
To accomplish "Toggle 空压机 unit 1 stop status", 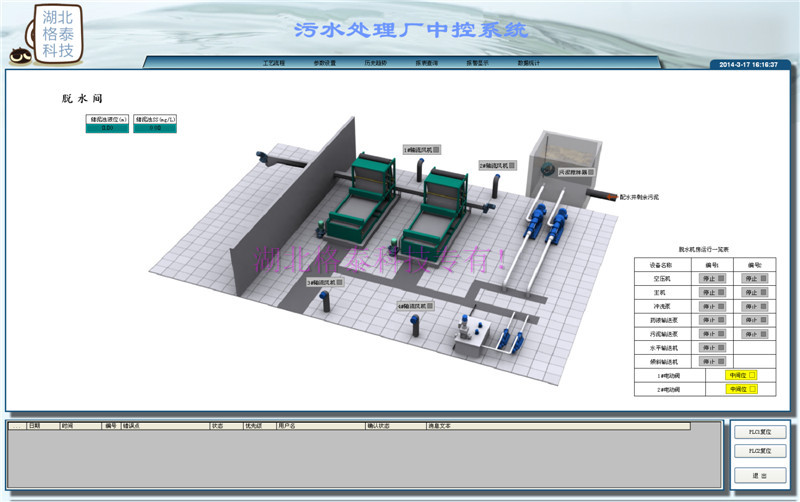I will pos(713,279).
